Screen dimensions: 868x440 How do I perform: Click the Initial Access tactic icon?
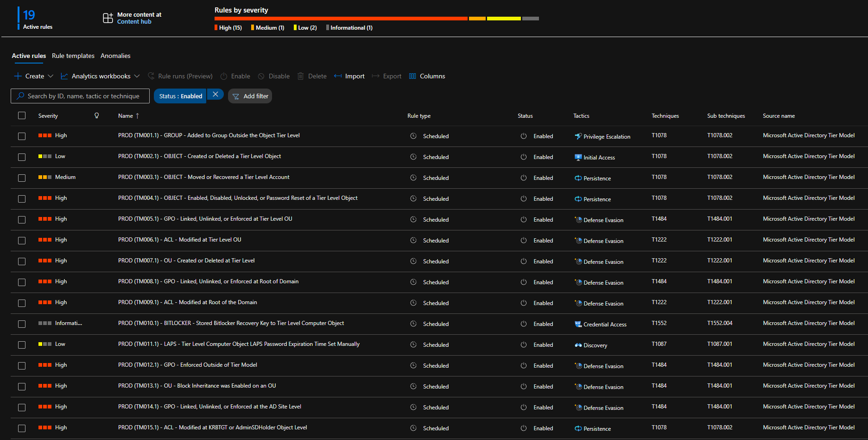pyautogui.click(x=578, y=157)
